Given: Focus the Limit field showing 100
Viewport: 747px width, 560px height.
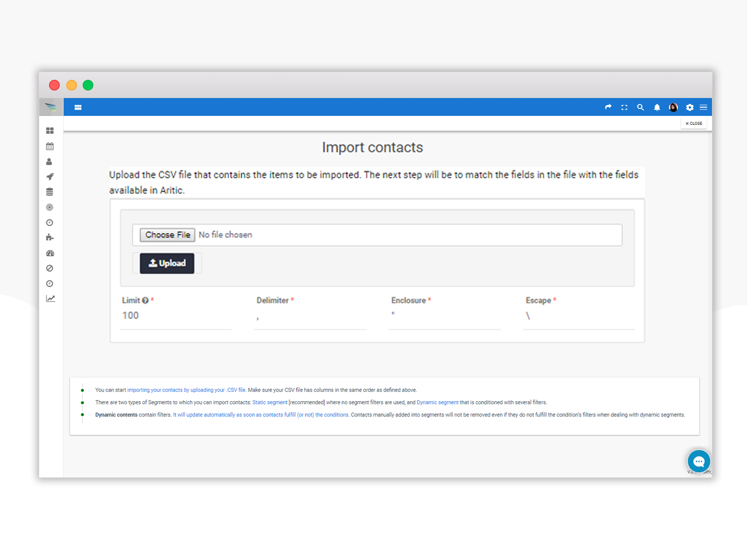Looking at the screenshot, I should coord(176,316).
